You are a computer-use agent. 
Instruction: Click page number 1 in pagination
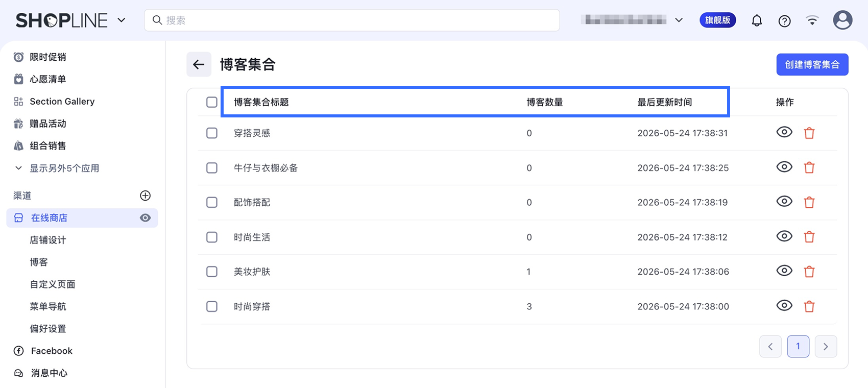coord(798,346)
